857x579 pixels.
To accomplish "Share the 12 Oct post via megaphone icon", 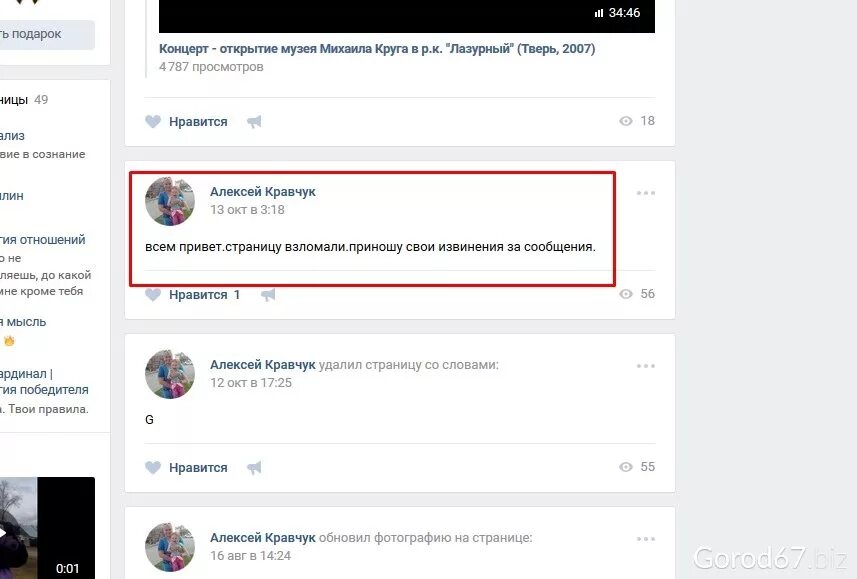I will [x=254, y=467].
